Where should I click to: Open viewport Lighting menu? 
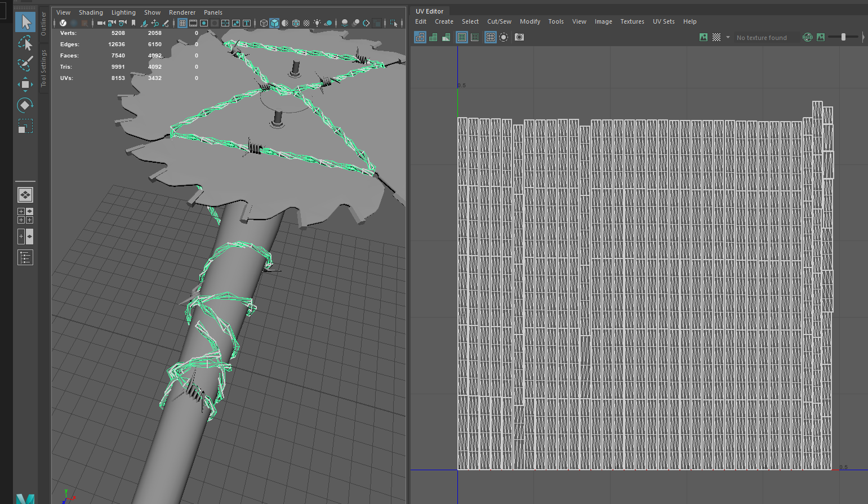click(123, 12)
